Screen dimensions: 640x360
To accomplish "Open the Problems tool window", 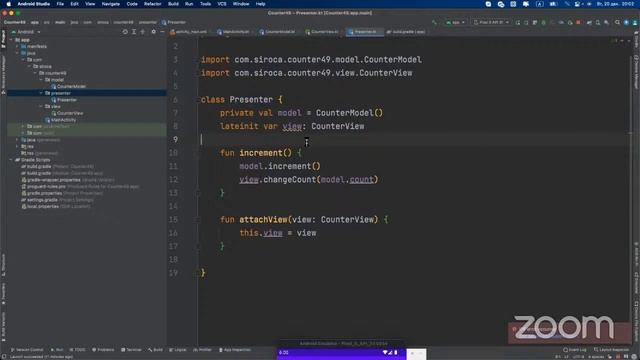I will [103, 350].
